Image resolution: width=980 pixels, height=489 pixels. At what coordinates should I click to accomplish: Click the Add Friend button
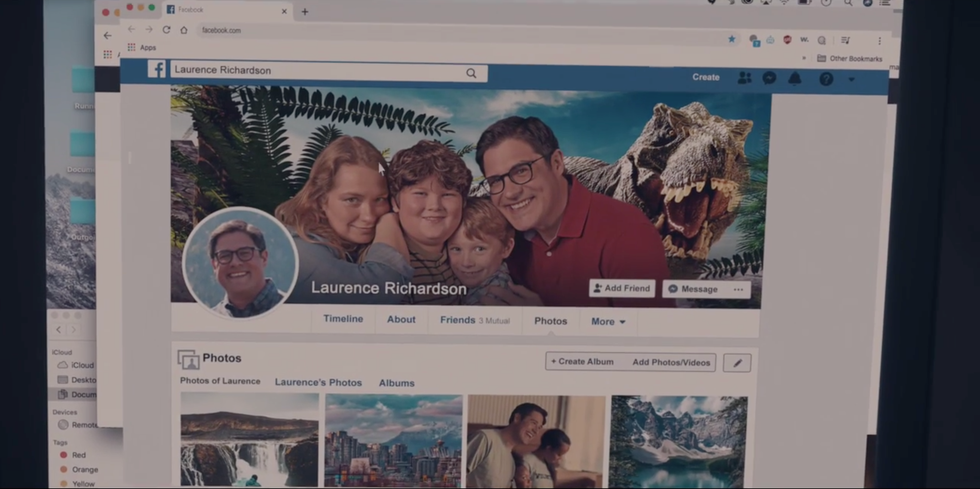tap(622, 288)
